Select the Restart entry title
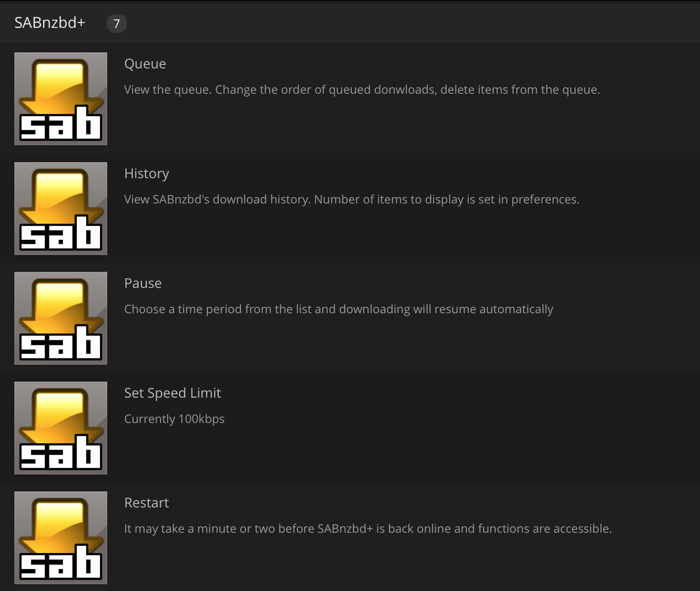This screenshot has height=591, width=700. [x=147, y=503]
